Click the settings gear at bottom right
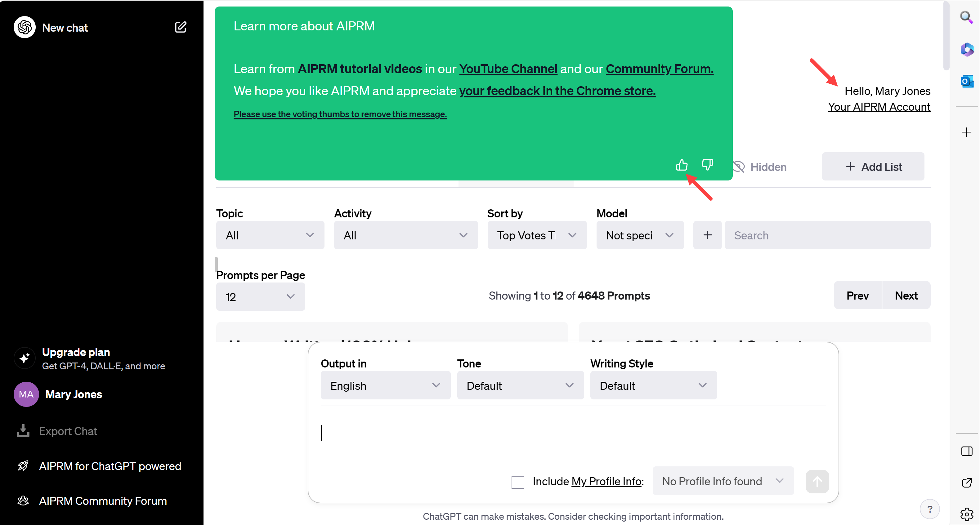Screen dimensions: 980x525 tap(967, 514)
